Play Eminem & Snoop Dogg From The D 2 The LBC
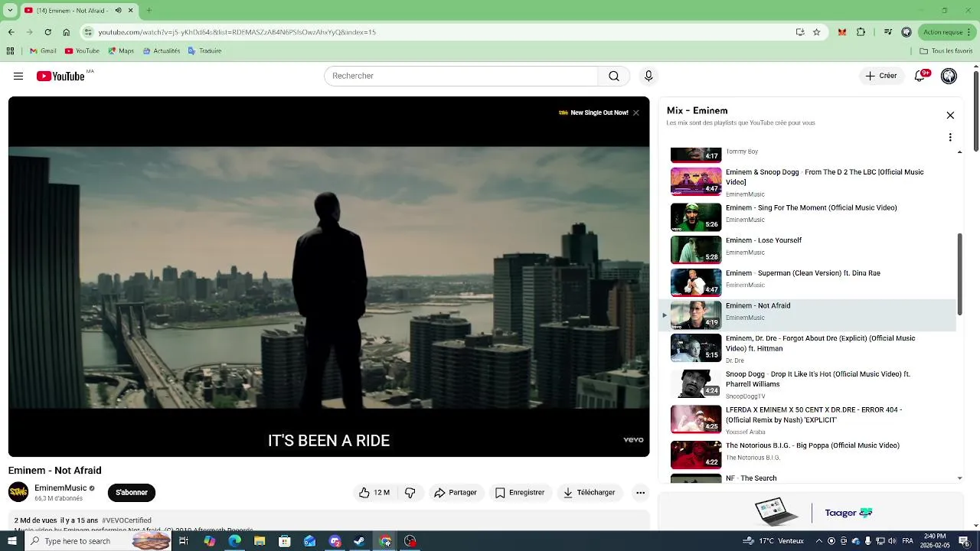The image size is (980, 551). coord(808,182)
